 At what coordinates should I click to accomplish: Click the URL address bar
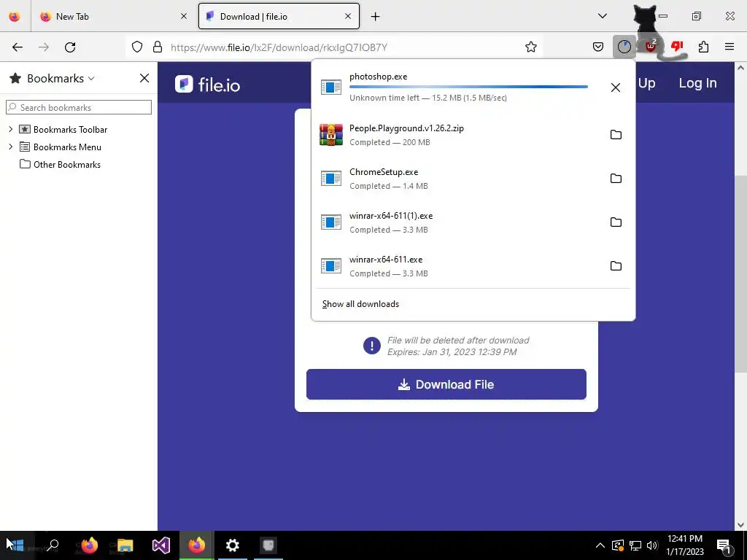[x=333, y=47]
